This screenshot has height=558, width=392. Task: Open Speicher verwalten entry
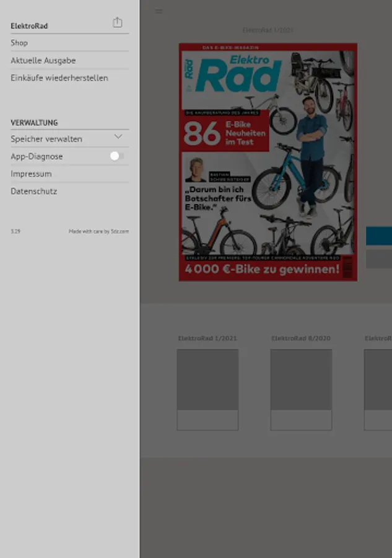coord(69,139)
